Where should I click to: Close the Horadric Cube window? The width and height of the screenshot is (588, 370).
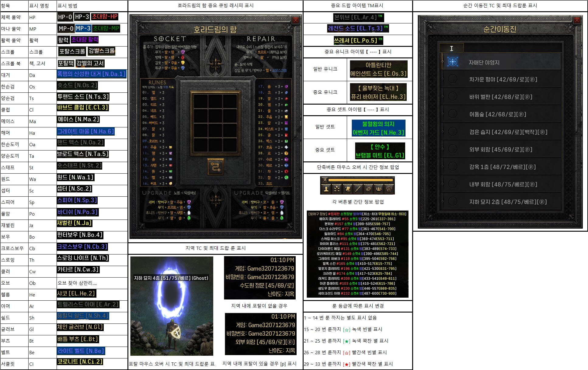pos(295,20)
